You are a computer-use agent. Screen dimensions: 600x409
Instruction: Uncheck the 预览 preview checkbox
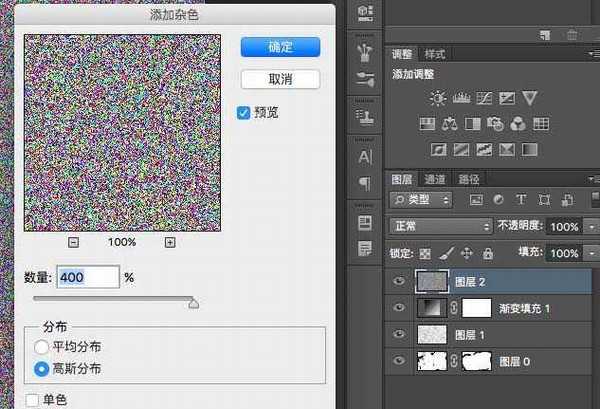[x=243, y=112]
